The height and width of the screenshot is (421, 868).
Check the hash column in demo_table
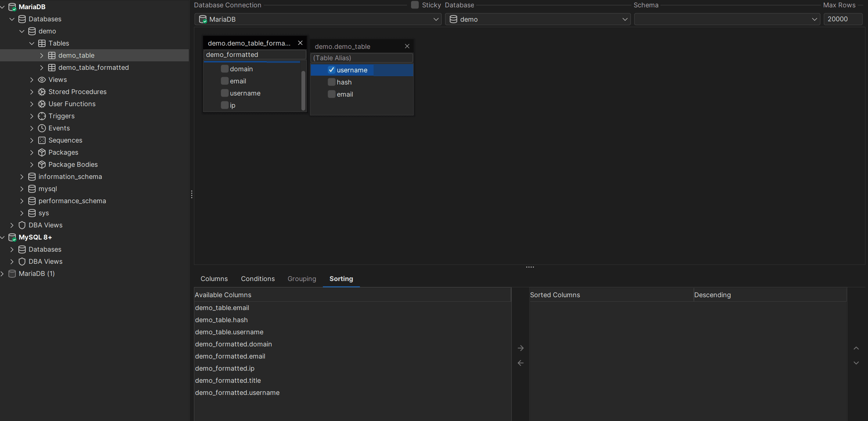(331, 82)
